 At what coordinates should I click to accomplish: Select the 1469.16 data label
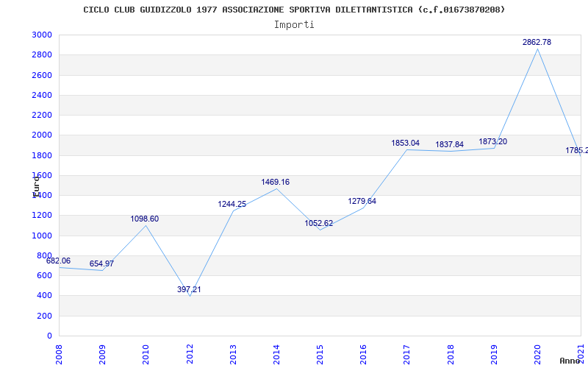coord(275,182)
